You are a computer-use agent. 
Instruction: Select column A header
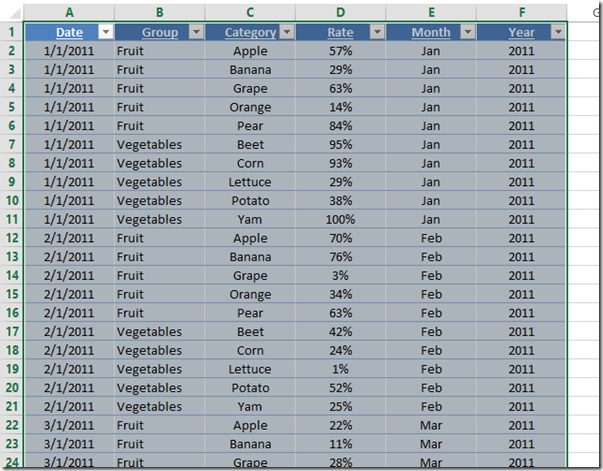69,13
